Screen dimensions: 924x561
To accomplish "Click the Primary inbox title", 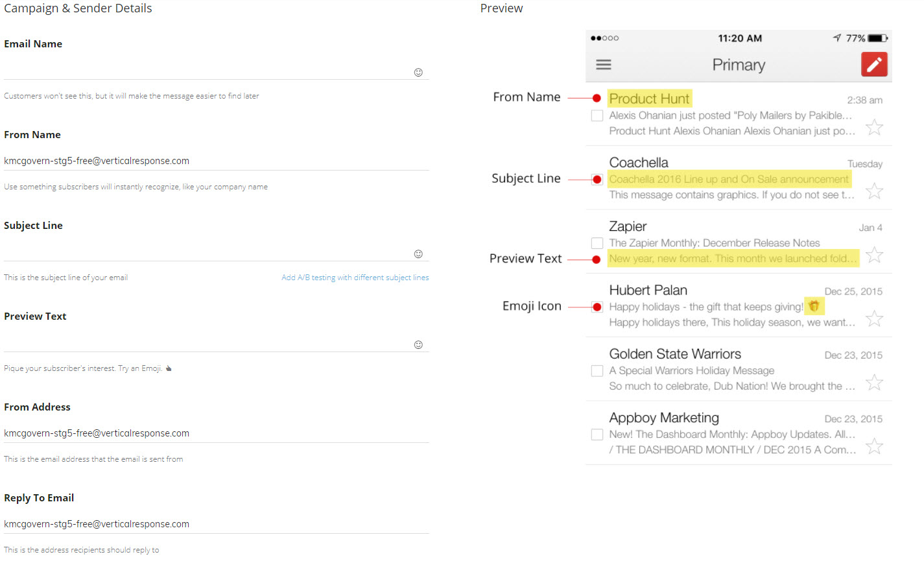I will pyautogui.click(x=739, y=65).
